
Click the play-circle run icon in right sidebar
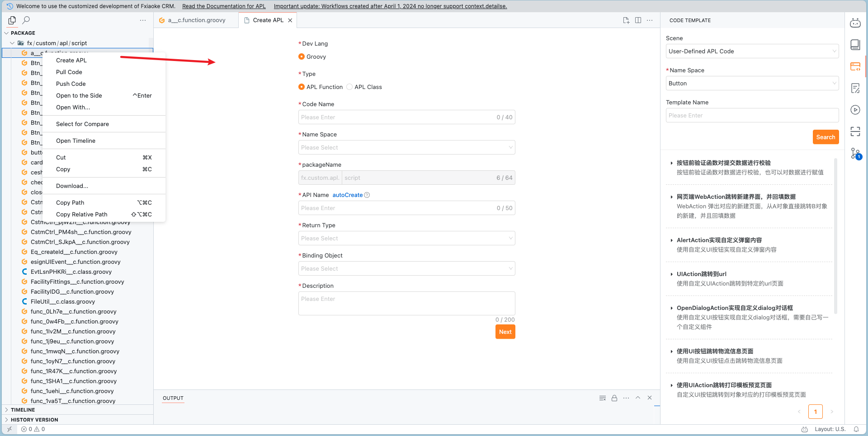pos(855,110)
